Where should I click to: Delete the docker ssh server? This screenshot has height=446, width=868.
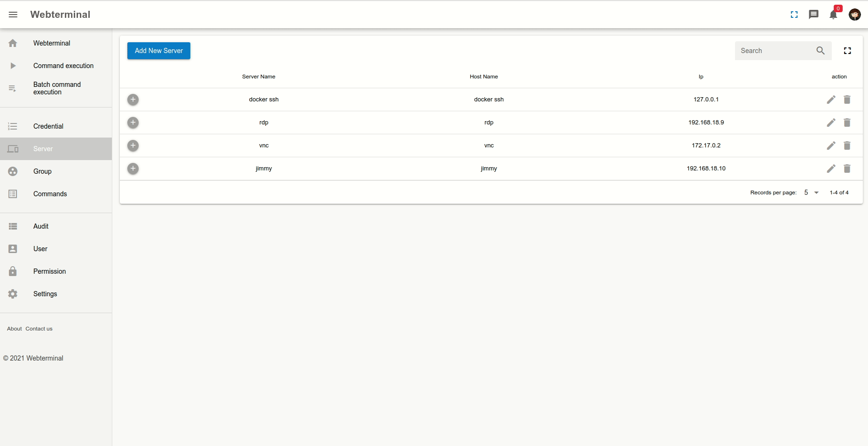pyautogui.click(x=847, y=100)
